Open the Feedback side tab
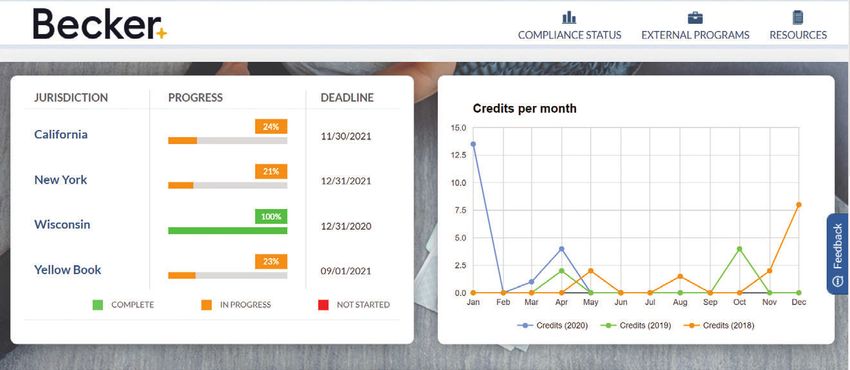 [838, 254]
